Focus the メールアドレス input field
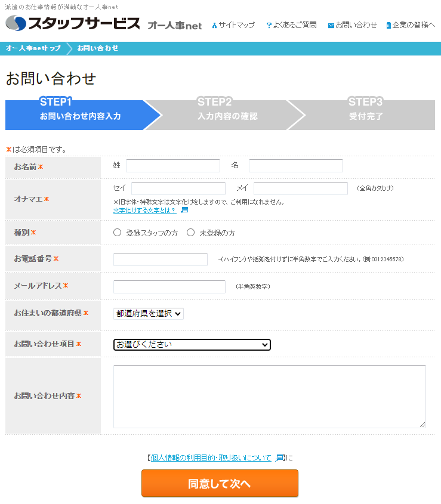 click(x=169, y=287)
